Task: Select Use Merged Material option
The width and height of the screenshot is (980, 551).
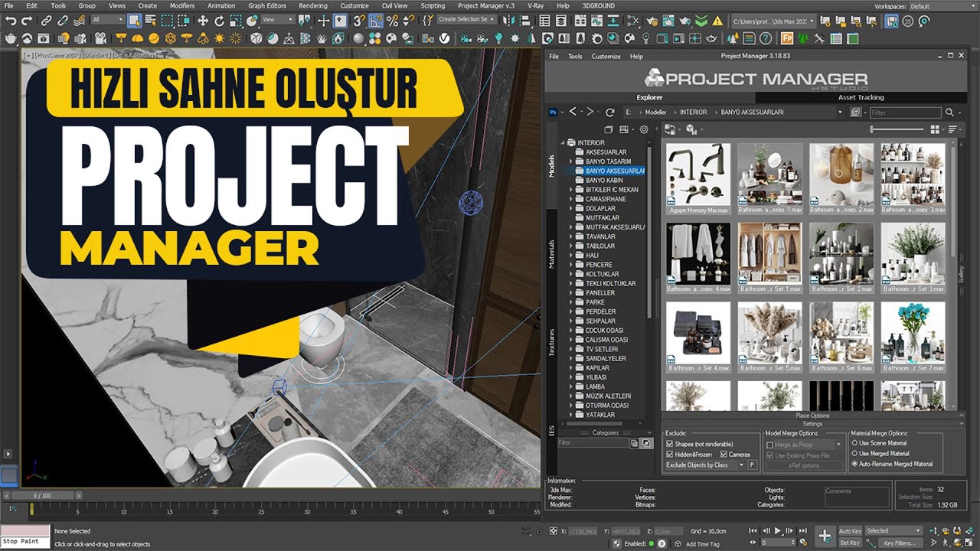Action: coord(854,454)
